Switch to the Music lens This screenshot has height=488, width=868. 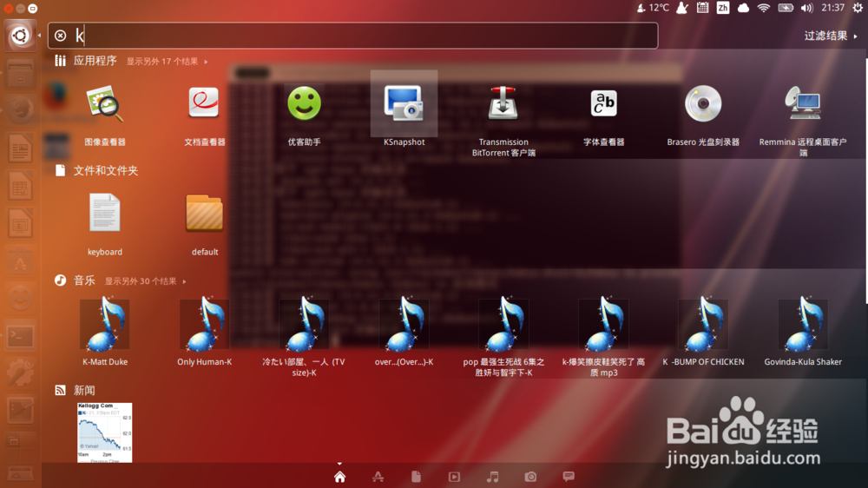492,477
